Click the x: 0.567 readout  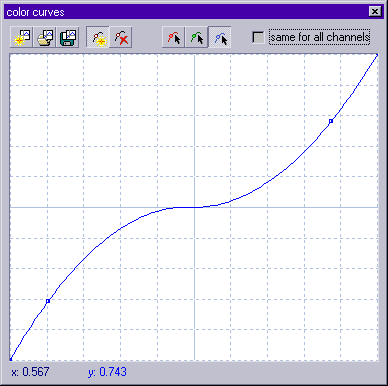(30, 372)
